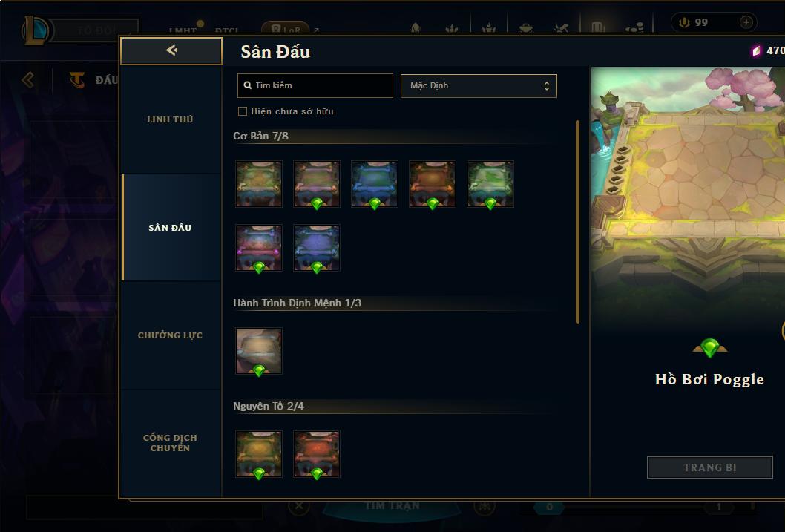Click the Trang Bị equip button

710,467
